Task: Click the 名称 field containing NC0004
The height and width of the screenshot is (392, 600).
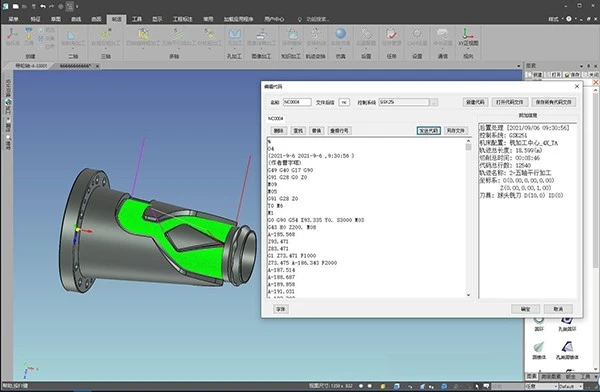Action: tap(297, 102)
